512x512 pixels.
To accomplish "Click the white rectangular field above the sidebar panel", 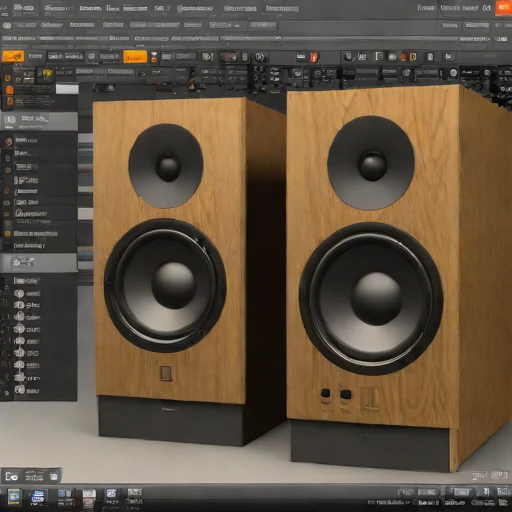I will click(x=67, y=89).
